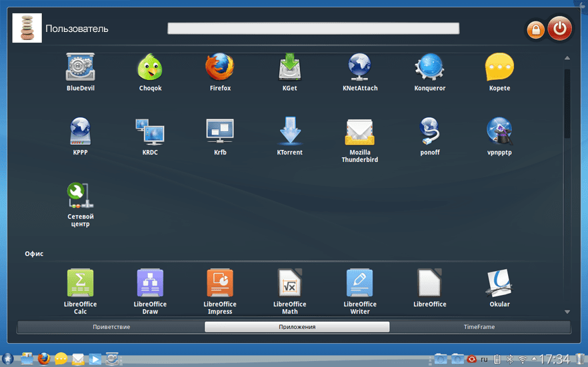Click the Firefox icon in taskbar
This screenshot has width=588, height=367.
tap(44, 359)
